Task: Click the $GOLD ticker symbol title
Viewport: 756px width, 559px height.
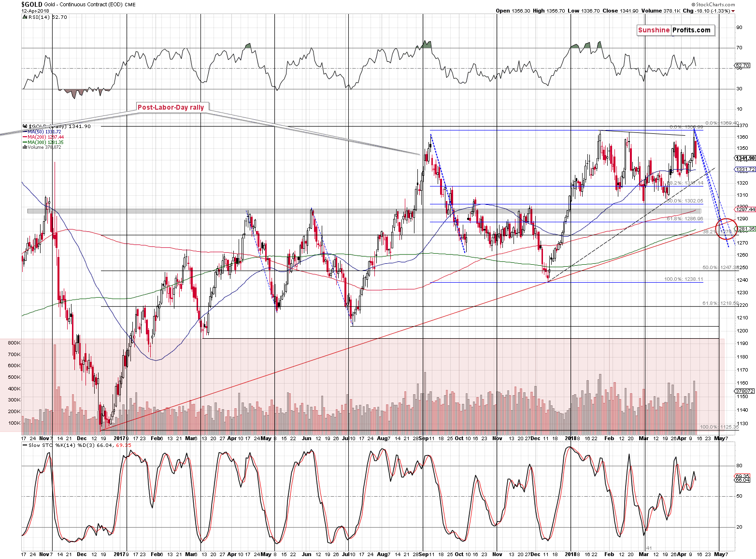Action: point(32,4)
